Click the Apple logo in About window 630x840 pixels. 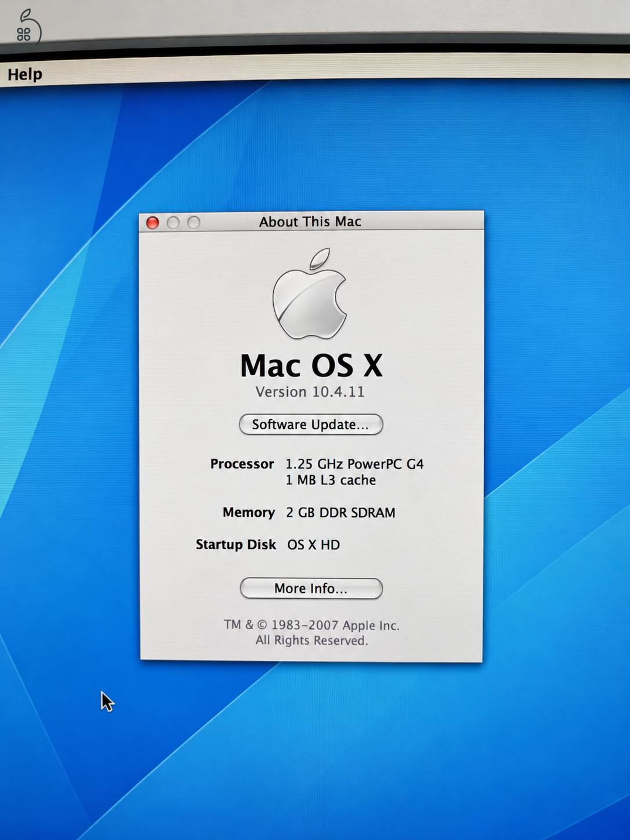pyautogui.click(x=310, y=294)
